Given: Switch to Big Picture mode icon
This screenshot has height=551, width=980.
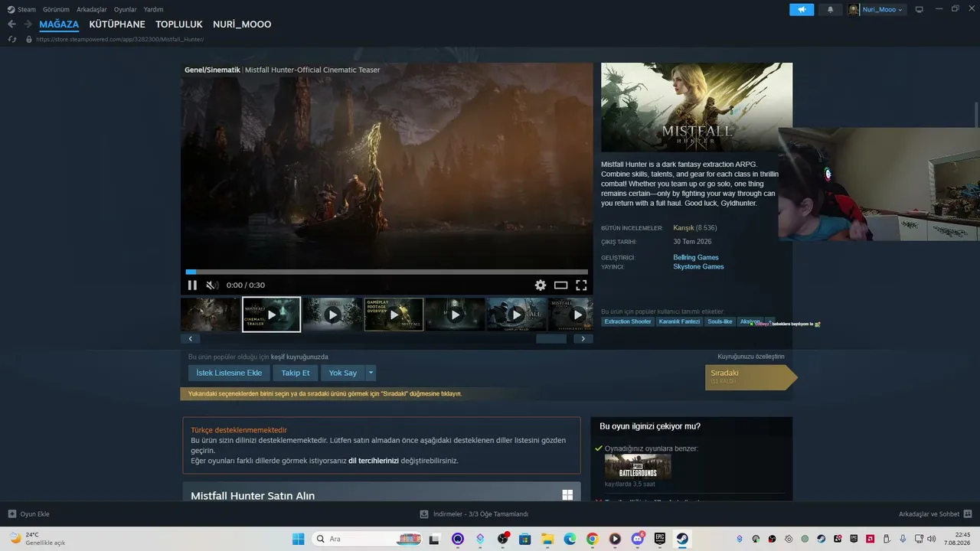Looking at the screenshot, I should click(920, 9).
